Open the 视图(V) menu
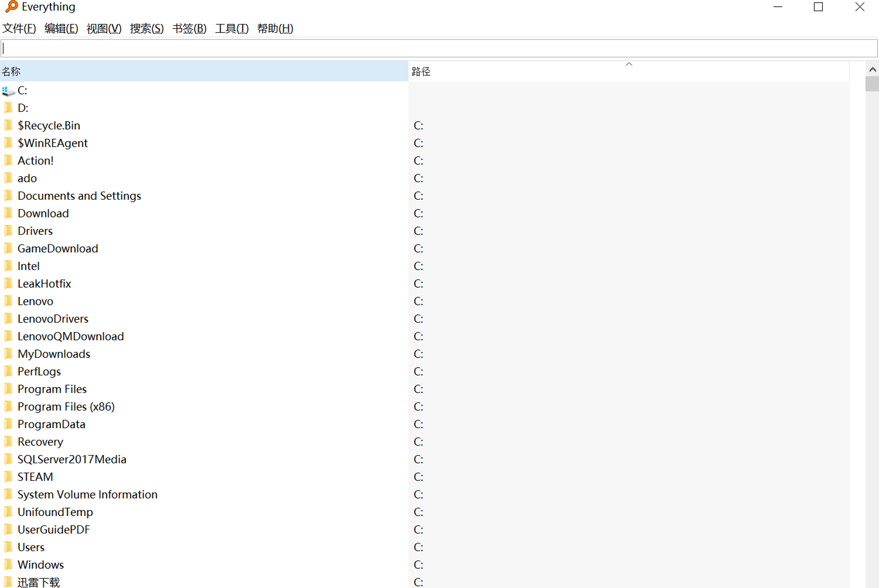879x588 pixels. 104,29
